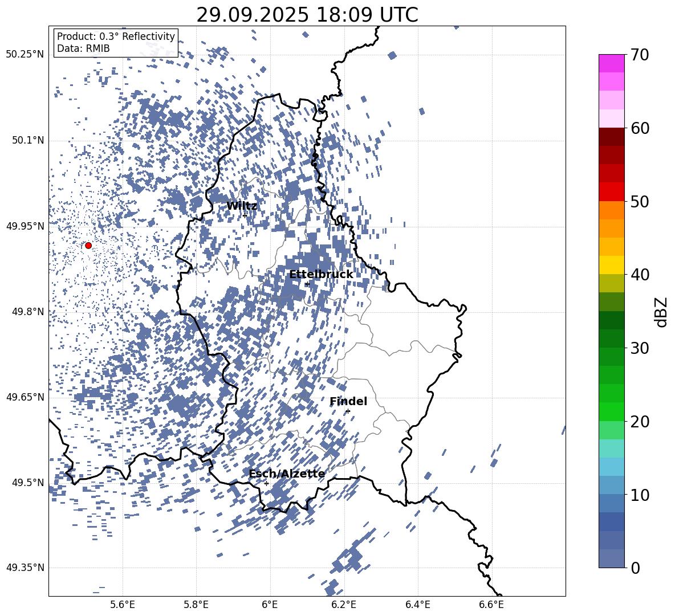Click the colorbar tick label 20
The width and height of the screenshot is (675, 616).
(x=640, y=421)
